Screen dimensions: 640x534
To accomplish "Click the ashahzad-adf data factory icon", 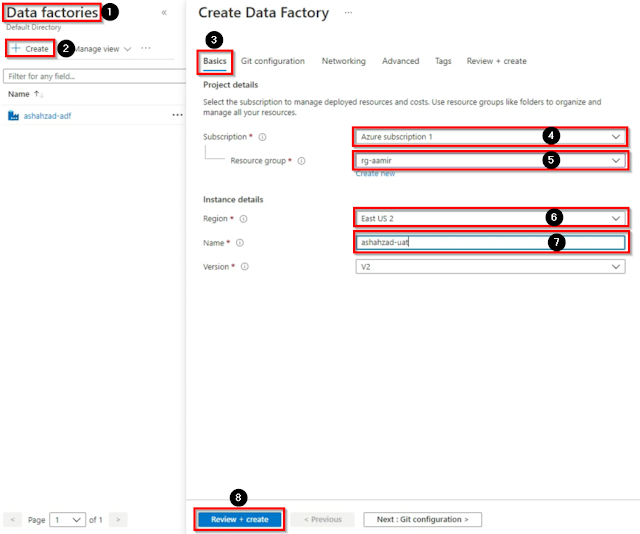I will (x=13, y=116).
